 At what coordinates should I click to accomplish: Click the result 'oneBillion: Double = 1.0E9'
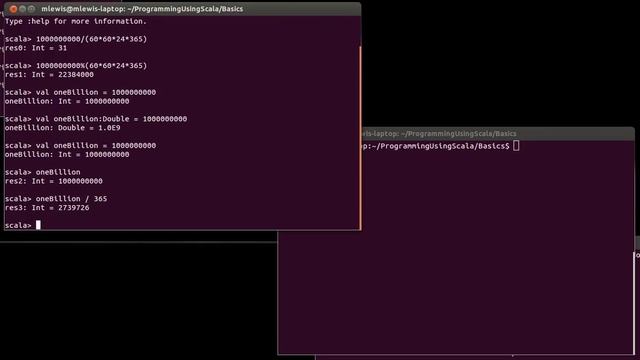[x=62, y=128]
